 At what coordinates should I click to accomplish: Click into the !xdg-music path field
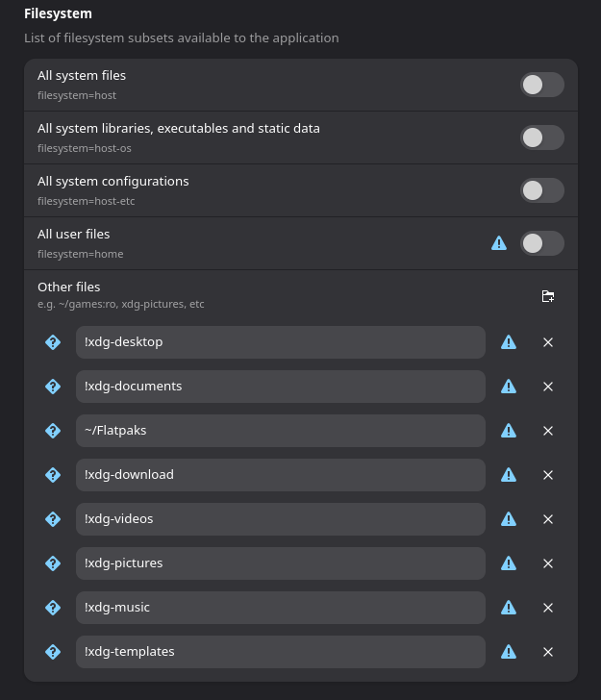(x=281, y=608)
